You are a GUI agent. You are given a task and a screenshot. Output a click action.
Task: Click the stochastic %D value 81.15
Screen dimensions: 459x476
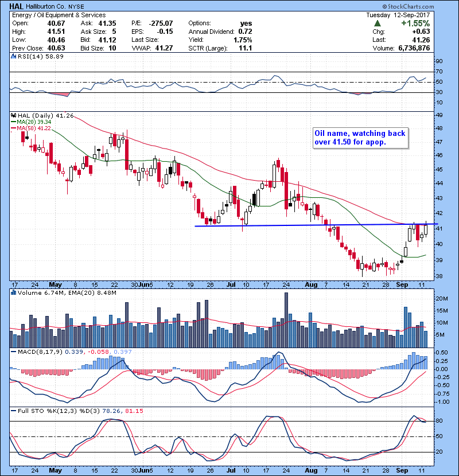134,411
